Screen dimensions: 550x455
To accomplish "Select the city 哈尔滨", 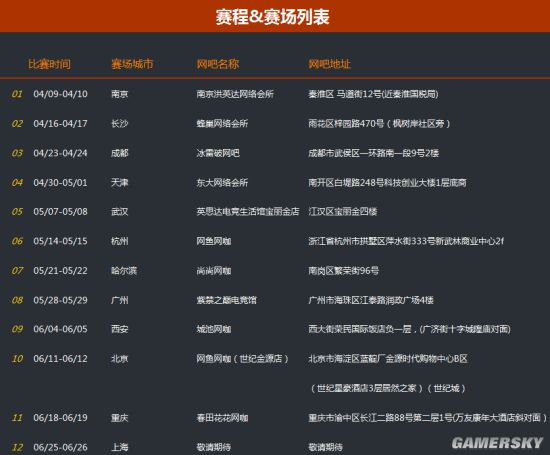I will (x=124, y=270).
